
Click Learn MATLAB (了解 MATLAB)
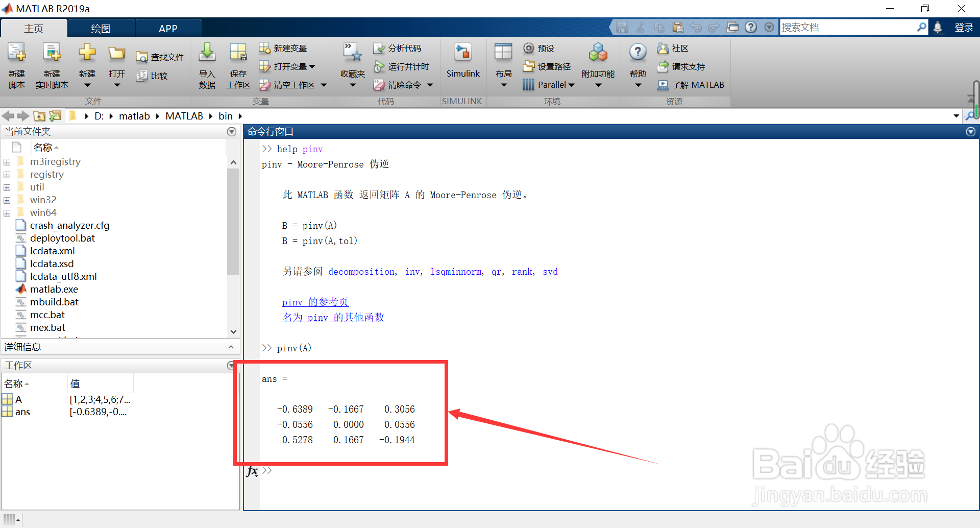[691, 85]
